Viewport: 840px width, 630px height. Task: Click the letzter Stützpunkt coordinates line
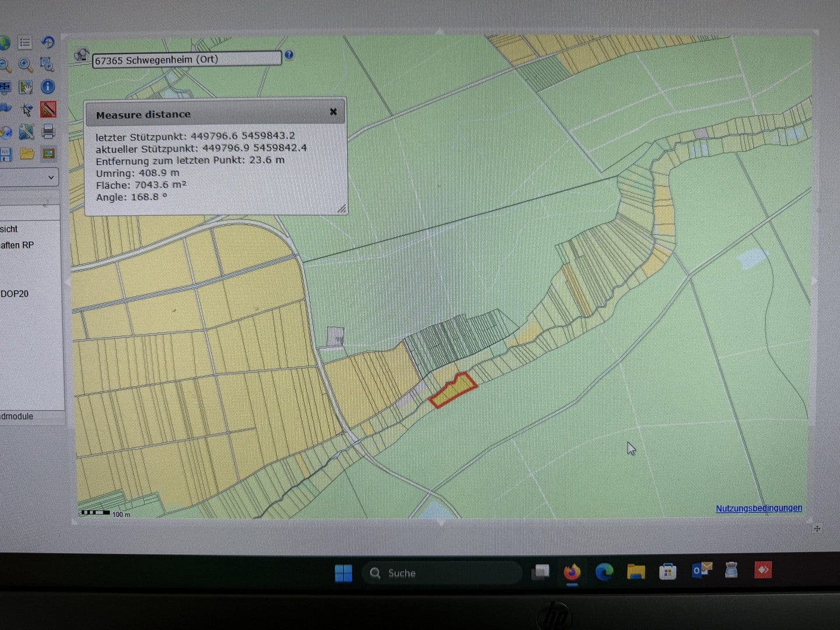pos(195,136)
